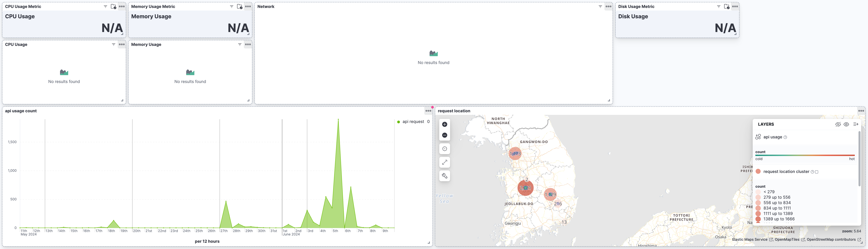
Task: Hide all layers in Layers panel
Action: pyautogui.click(x=838, y=124)
